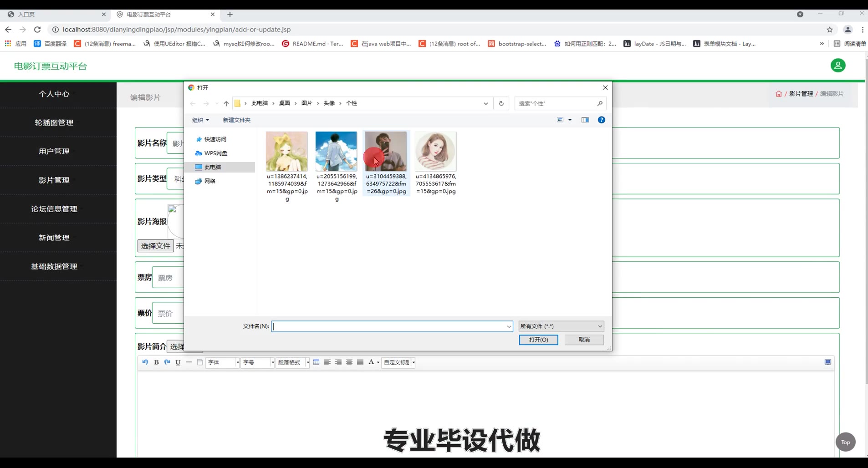Open the 段落格式 paragraph format dropdown
This screenshot has width=868, height=468.
[293, 362]
